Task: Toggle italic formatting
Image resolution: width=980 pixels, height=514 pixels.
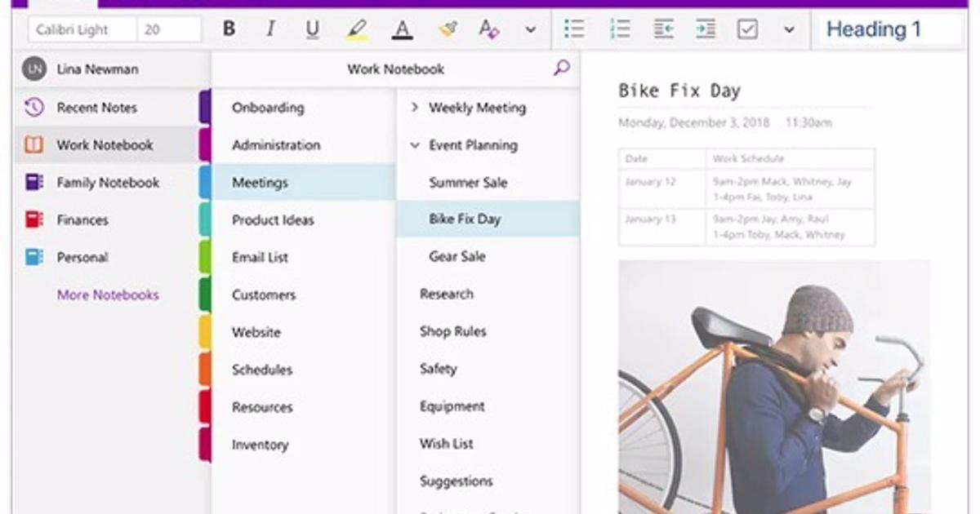Action: (270, 29)
